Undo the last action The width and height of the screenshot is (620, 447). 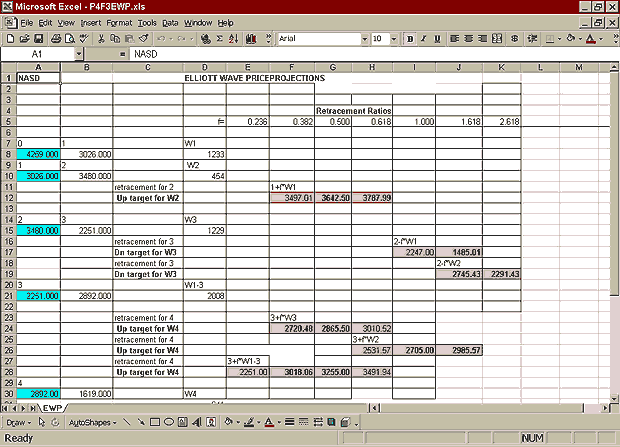coord(161,38)
